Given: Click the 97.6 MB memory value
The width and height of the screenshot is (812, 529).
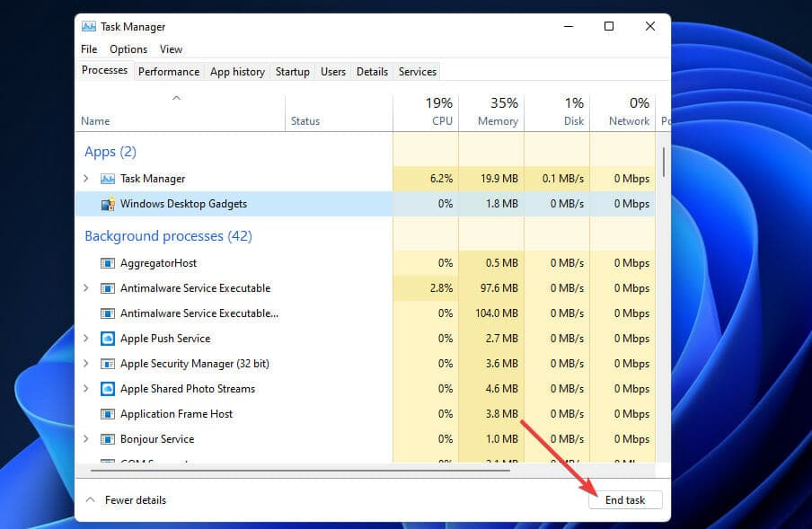Looking at the screenshot, I should pos(499,287).
